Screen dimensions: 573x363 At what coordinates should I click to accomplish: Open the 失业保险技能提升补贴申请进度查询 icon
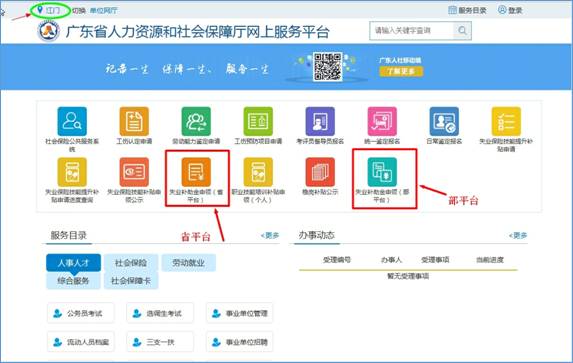click(x=72, y=172)
